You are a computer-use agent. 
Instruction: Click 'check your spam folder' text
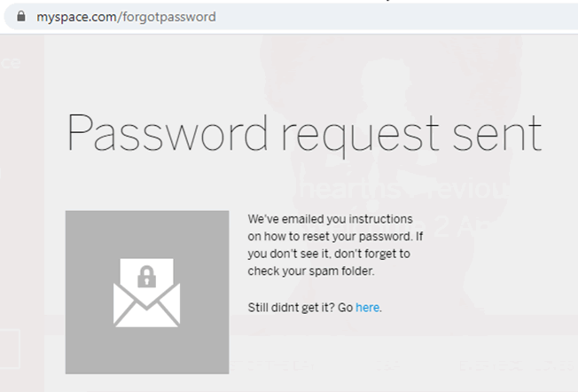(x=311, y=271)
